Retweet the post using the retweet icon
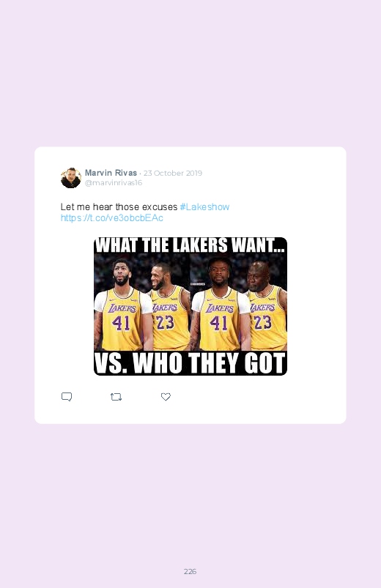 [x=116, y=397]
